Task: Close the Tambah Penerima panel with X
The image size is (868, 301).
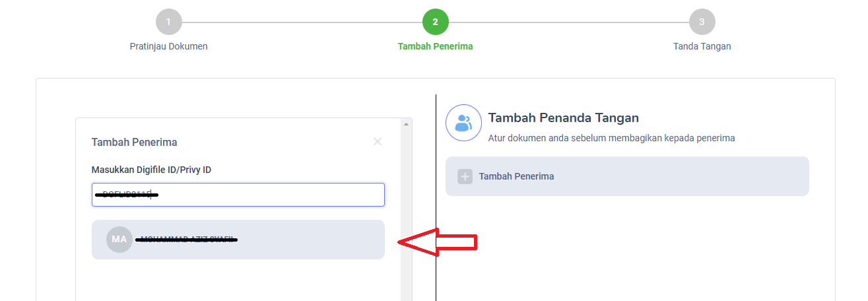Action: point(378,141)
